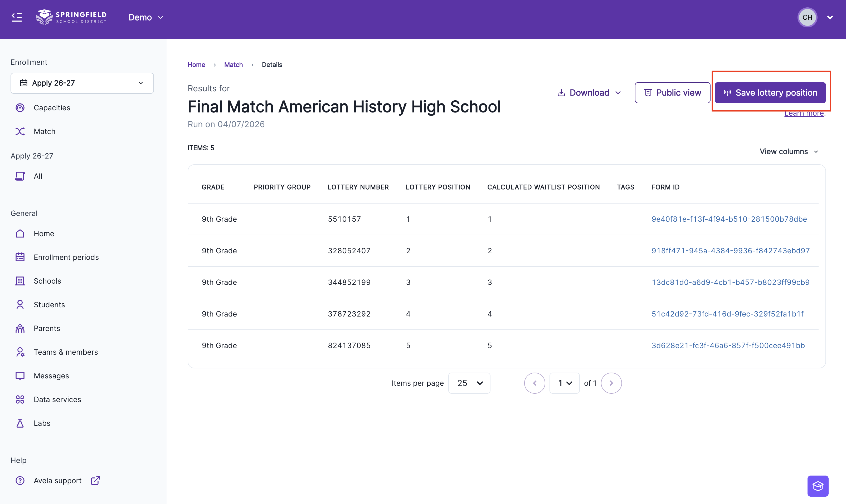Screen dimensions: 846x504
Task: Go to Enrollment periods in sidebar
Action: click(66, 257)
